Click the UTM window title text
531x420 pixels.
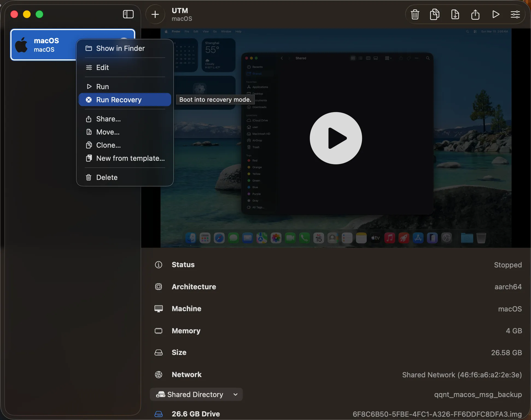click(x=180, y=11)
